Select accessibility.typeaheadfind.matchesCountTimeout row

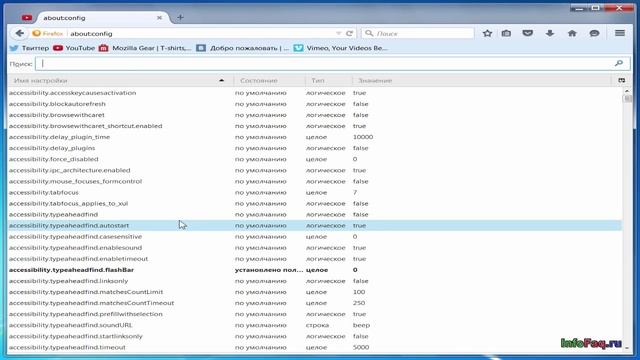point(315,303)
